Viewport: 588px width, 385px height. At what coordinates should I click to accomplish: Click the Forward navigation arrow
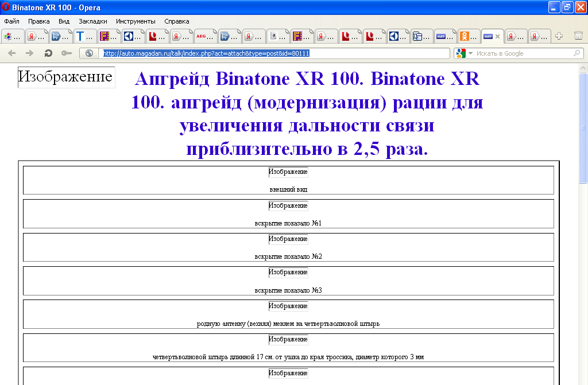pyautogui.click(x=29, y=53)
